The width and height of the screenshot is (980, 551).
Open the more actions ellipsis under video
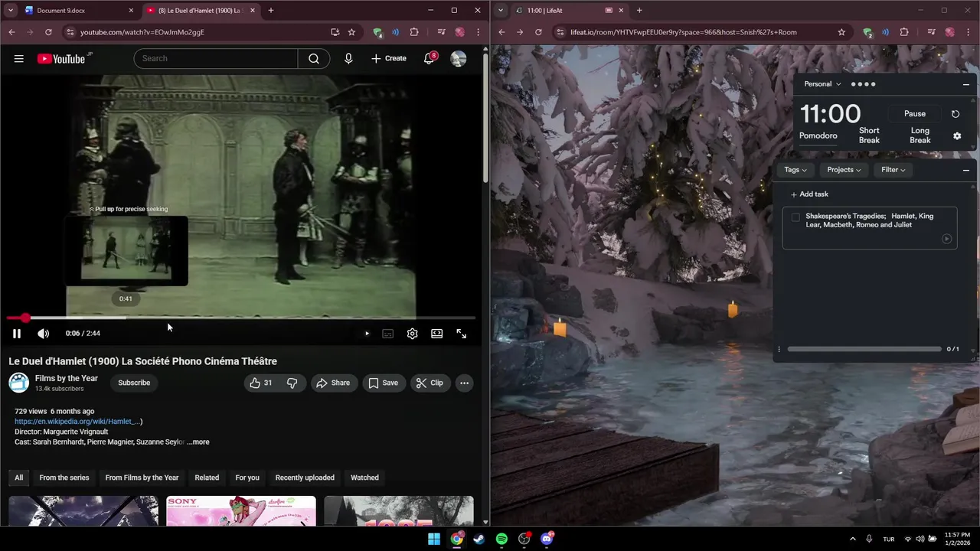(x=464, y=383)
